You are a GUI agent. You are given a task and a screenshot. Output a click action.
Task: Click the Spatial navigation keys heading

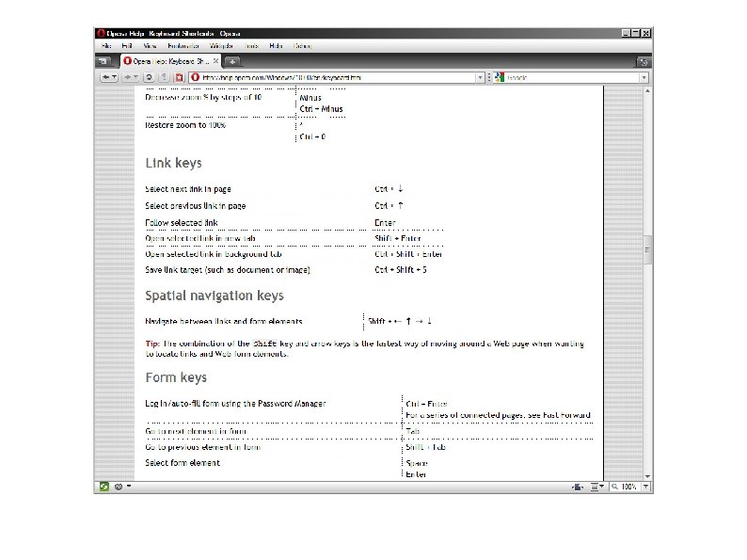coord(215,296)
